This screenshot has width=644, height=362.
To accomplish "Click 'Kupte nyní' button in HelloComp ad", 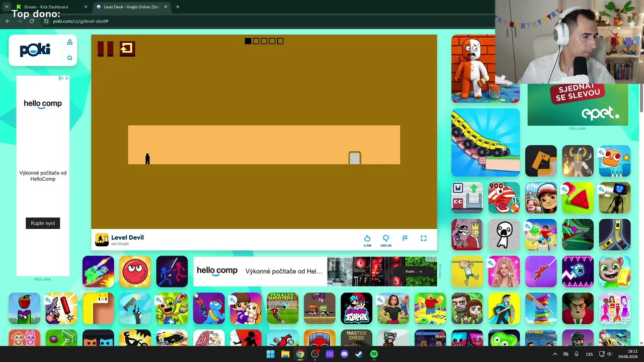I will [x=43, y=223].
